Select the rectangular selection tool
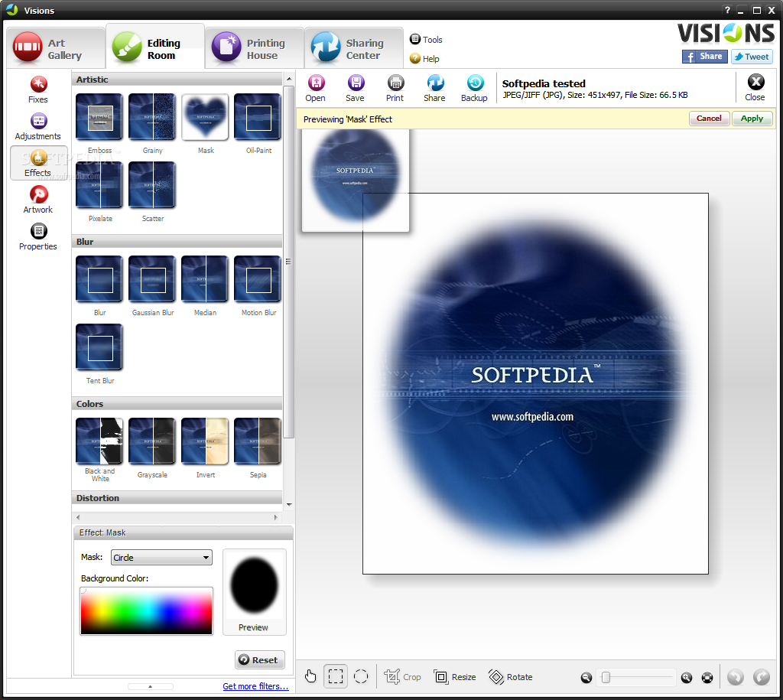Viewport: 783px width, 700px height. click(x=336, y=676)
